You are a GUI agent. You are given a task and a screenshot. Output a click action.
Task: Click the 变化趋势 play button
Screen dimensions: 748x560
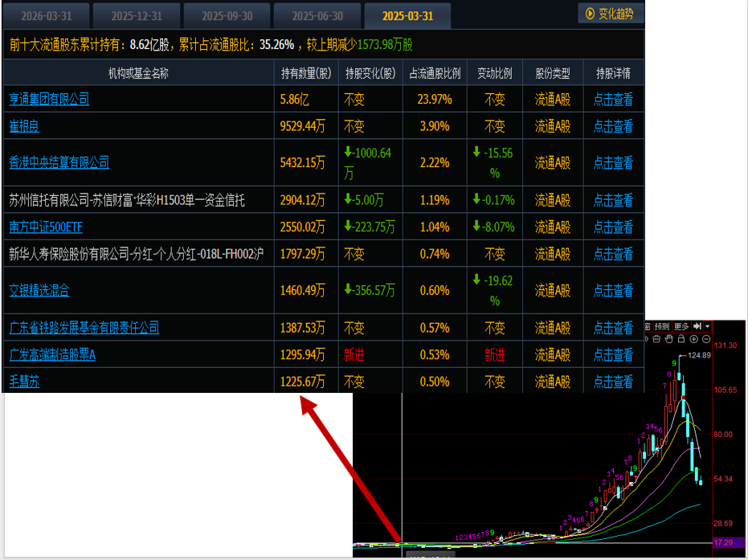pyautogui.click(x=611, y=14)
